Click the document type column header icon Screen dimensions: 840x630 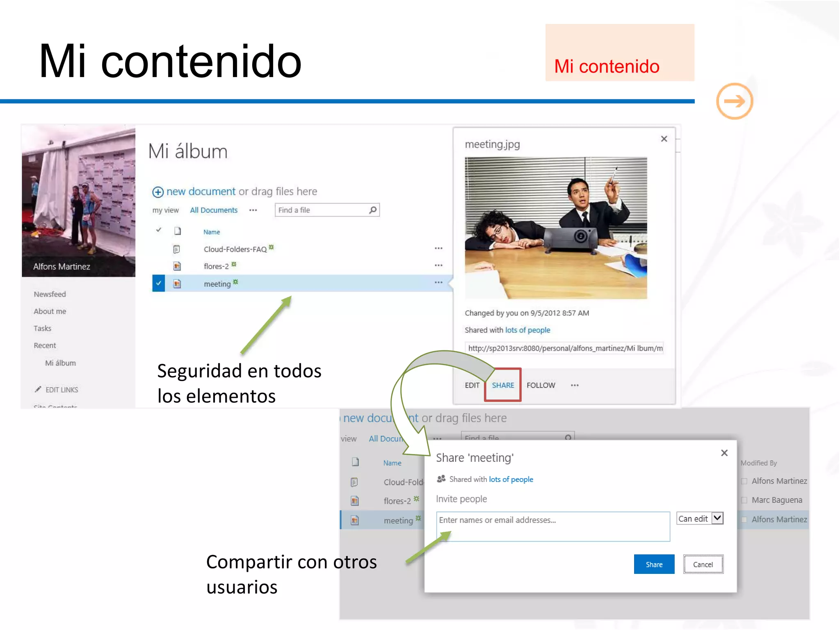tap(177, 231)
